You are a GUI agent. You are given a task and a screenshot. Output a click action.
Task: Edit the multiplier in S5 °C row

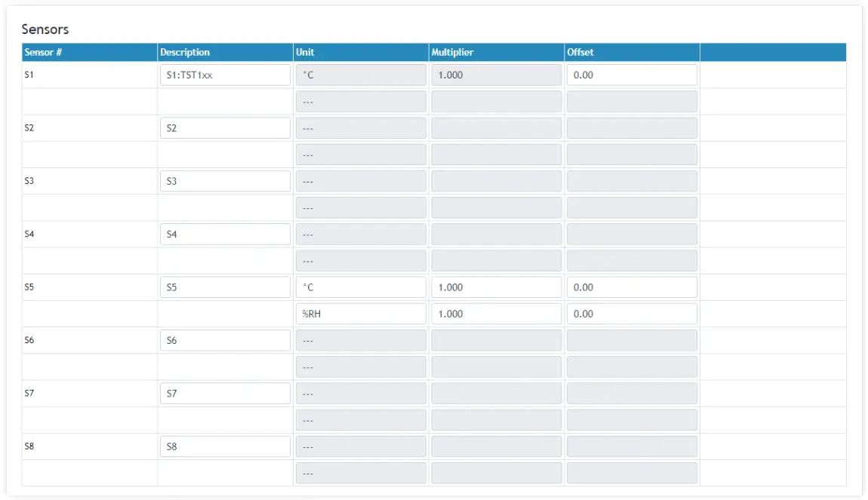497,287
